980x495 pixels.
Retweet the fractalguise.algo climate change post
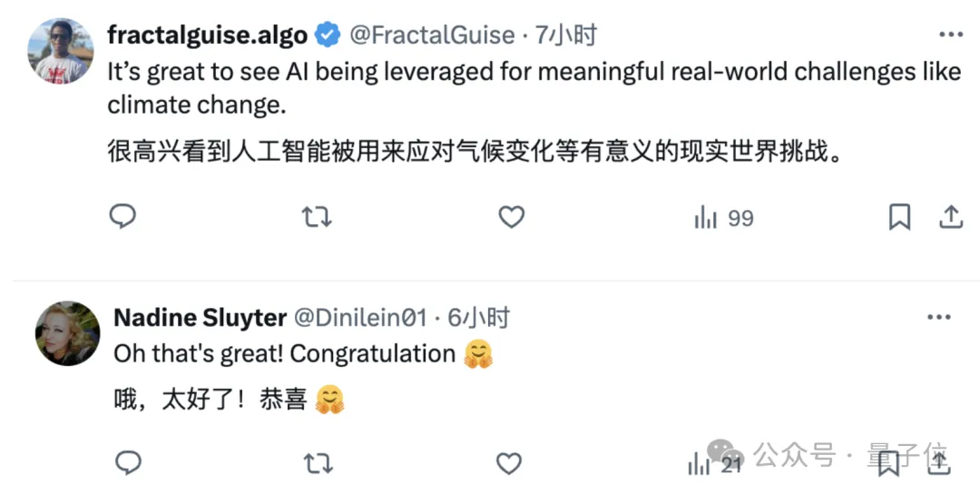(317, 217)
